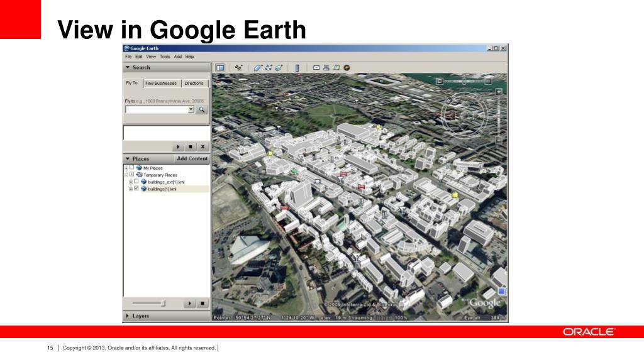Click the compass navigation ring on map

tap(465, 116)
